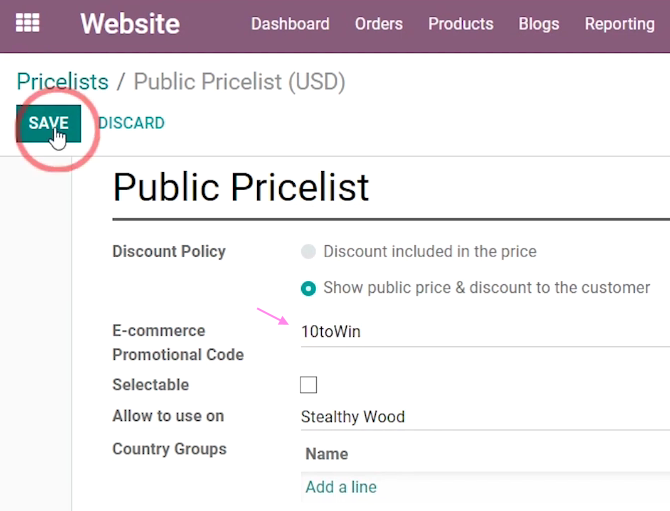Select Show public price & discount radio

(x=308, y=288)
